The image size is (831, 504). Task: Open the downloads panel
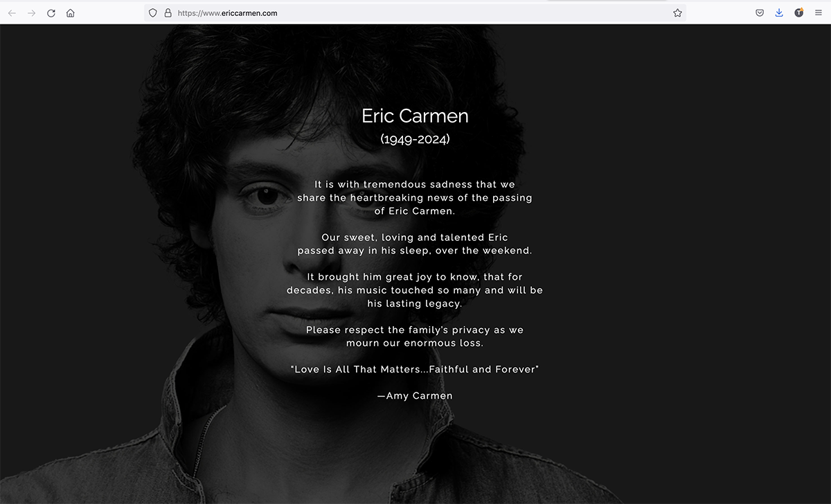coord(779,12)
